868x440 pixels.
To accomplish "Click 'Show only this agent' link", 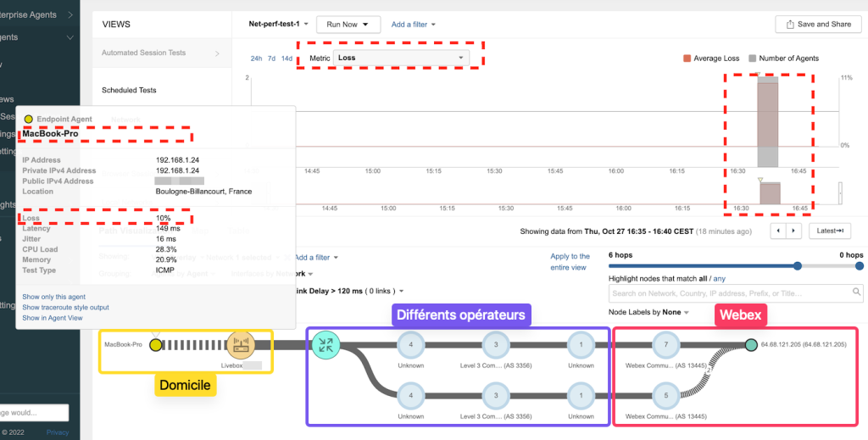I will tap(53, 297).
